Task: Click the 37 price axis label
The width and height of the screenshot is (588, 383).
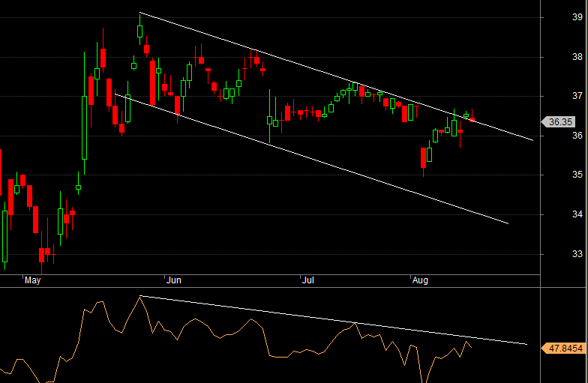Action: 577,96
